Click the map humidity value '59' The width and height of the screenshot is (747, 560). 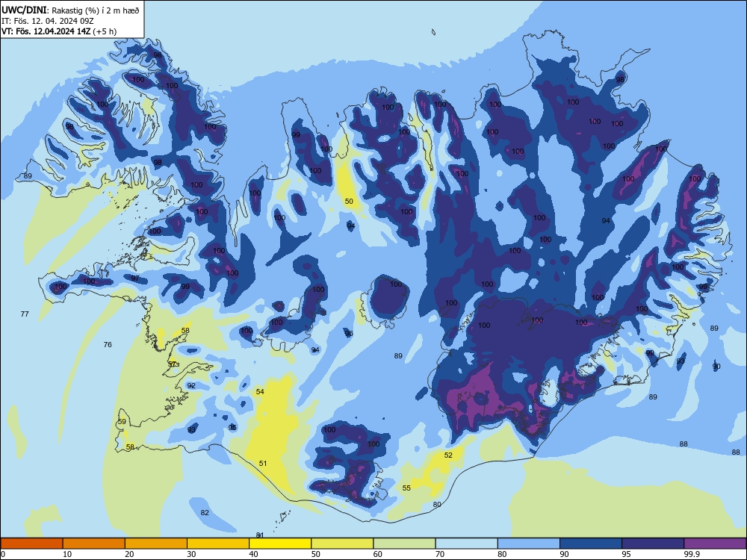(122, 421)
